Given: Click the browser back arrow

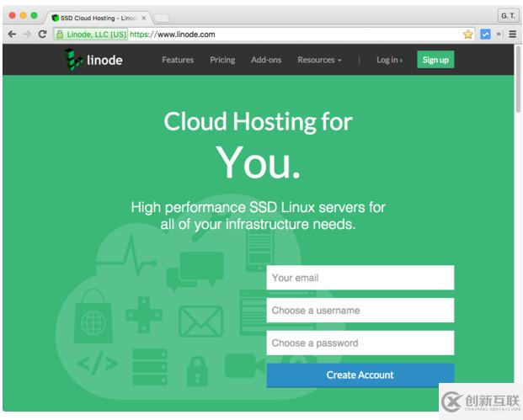Looking at the screenshot, I should click(x=12, y=34).
